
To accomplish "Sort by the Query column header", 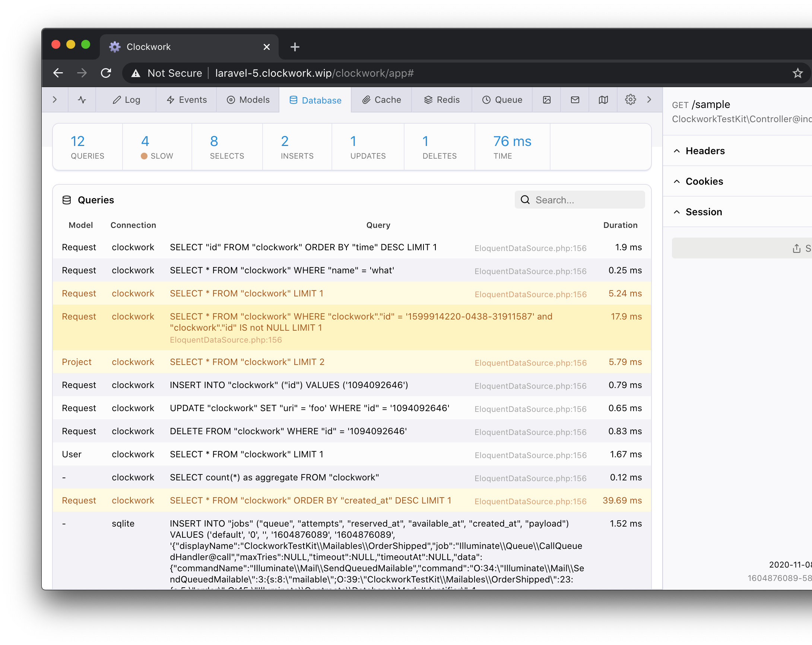I will coord(378,225).
